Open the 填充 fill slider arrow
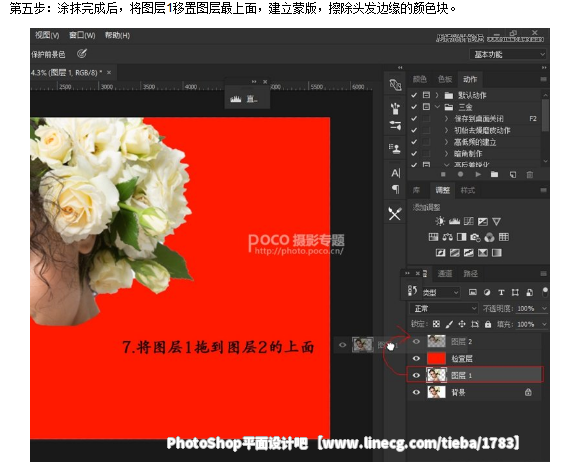 coord(544,324)
